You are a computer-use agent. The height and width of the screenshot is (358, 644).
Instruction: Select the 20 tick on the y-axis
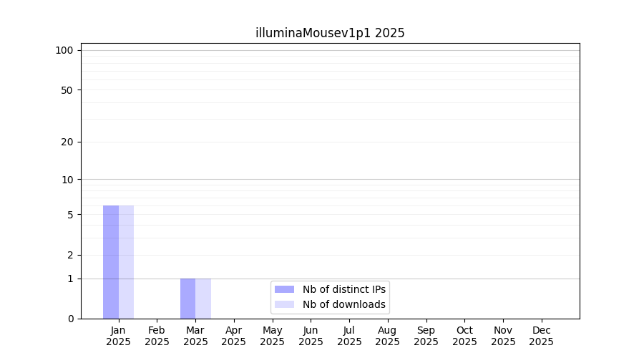[67, 142]
